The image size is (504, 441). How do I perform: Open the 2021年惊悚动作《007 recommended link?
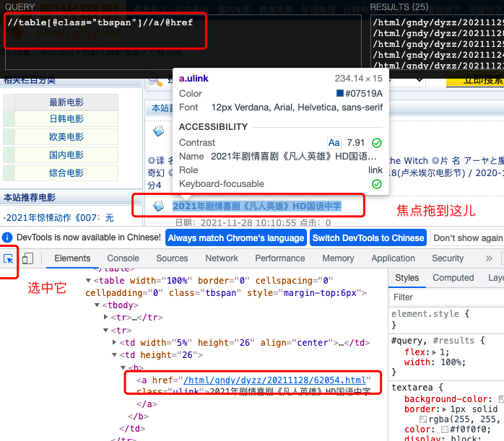(60, 218)
